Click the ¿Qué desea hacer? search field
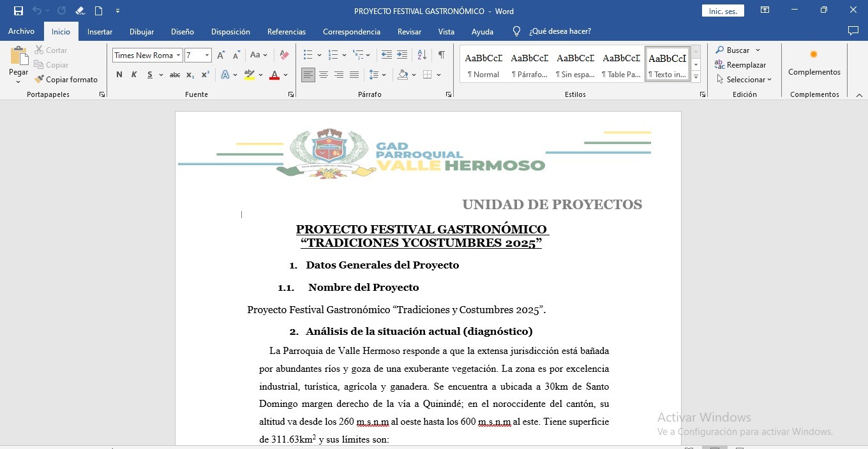This screenshot has height=449, width=868. tap(560, 31)
